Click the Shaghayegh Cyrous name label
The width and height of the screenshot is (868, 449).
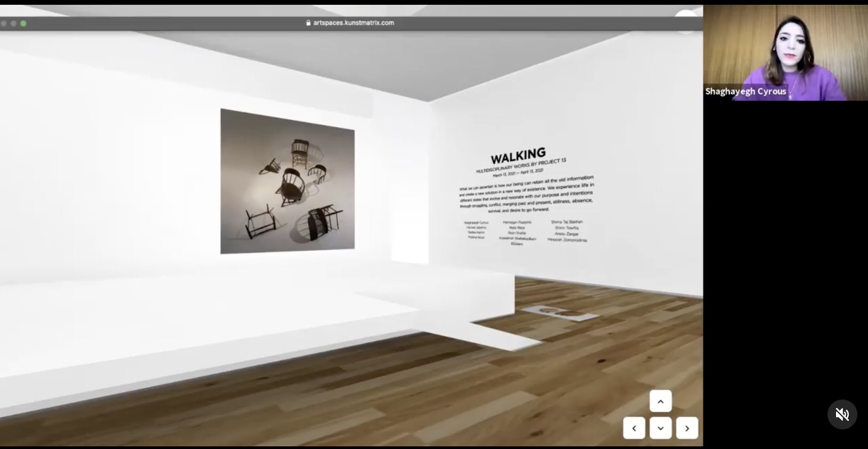click(x=746, y=92)
